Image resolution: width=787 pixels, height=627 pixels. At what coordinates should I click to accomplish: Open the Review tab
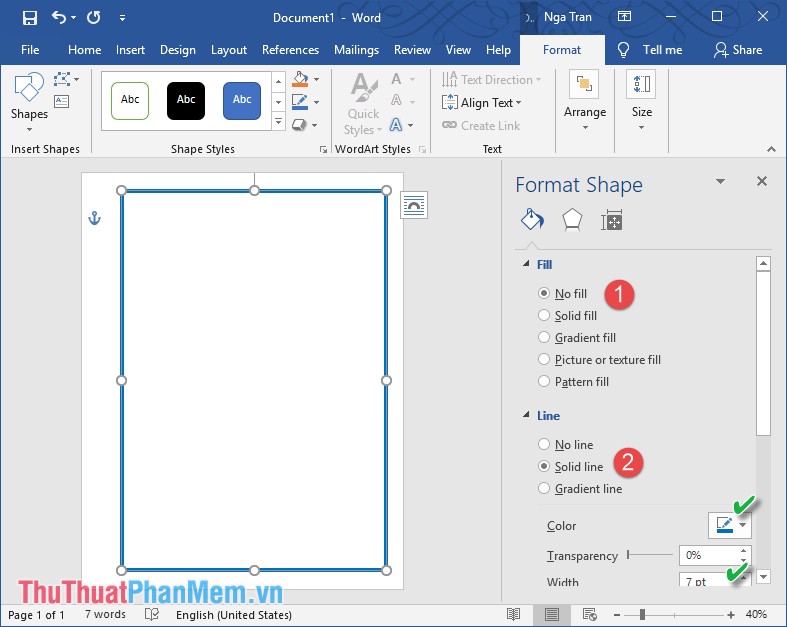pos(412,50)
